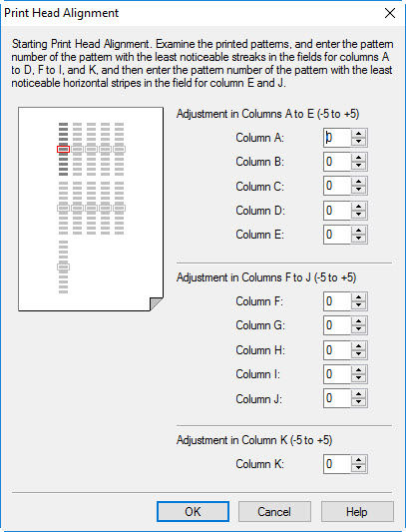Cancel the Print Head Alignment dialog
Viewport: 406px width, 532px height.
click(274, 511)
